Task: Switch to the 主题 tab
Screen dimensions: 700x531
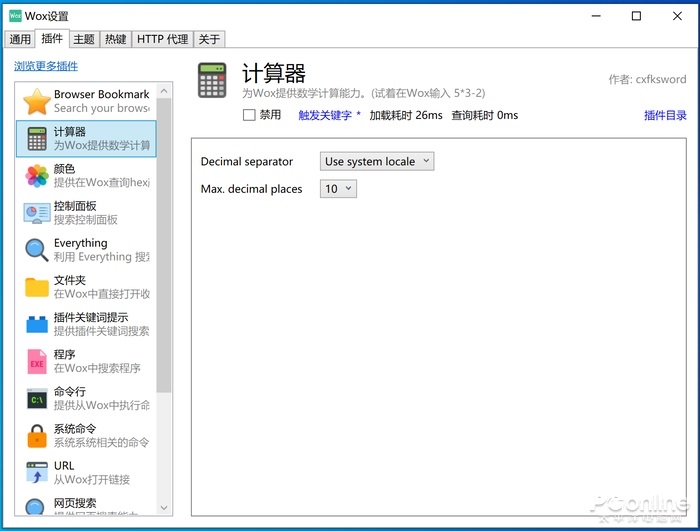Action: 84,39
